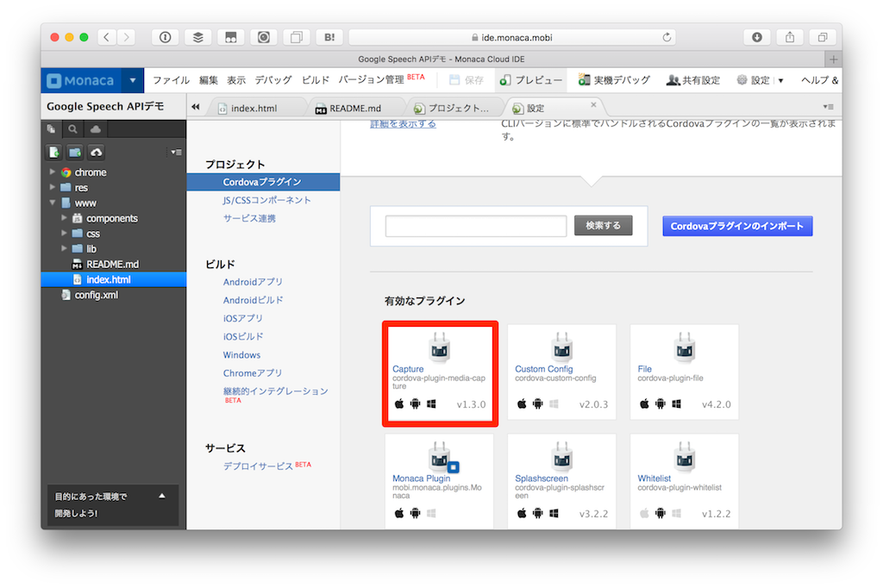The width and height of the screenshot is (883, 588).
Task: Click the Safari address bar
Action: coord(512,37)
